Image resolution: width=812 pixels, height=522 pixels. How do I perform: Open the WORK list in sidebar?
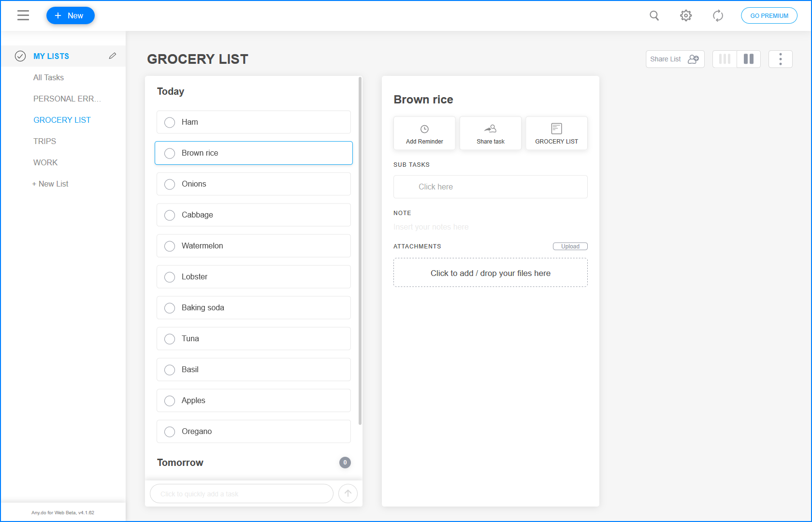click(45, 162)
